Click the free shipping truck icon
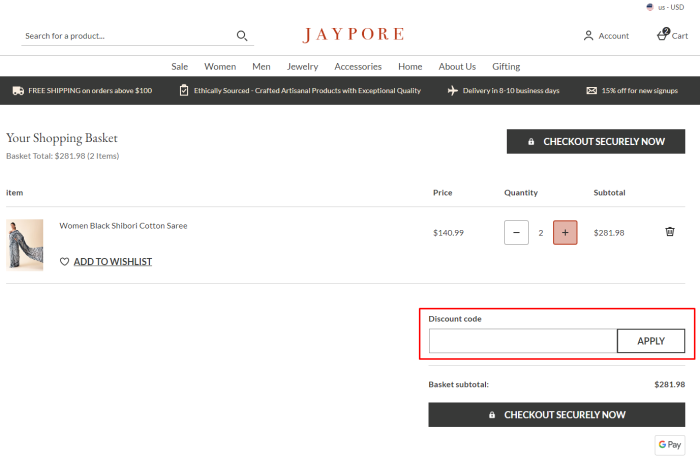The width and height of the screenshot is (700, 460). click(x=18, y=91)
